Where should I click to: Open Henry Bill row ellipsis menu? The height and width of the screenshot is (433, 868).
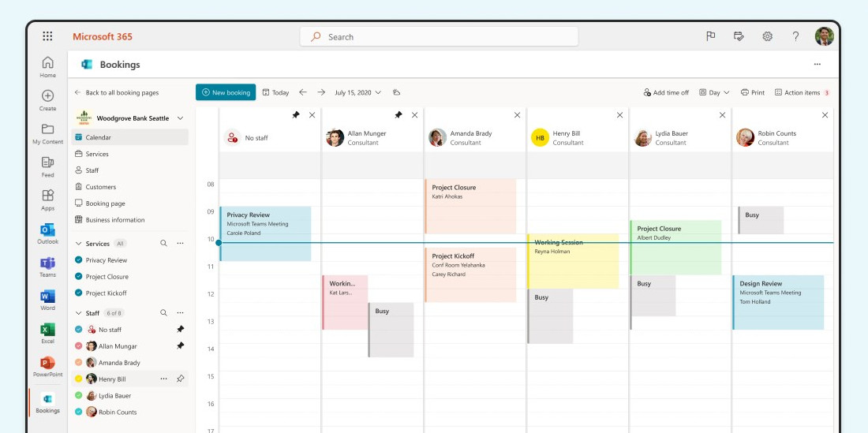(x=163, y=379)
